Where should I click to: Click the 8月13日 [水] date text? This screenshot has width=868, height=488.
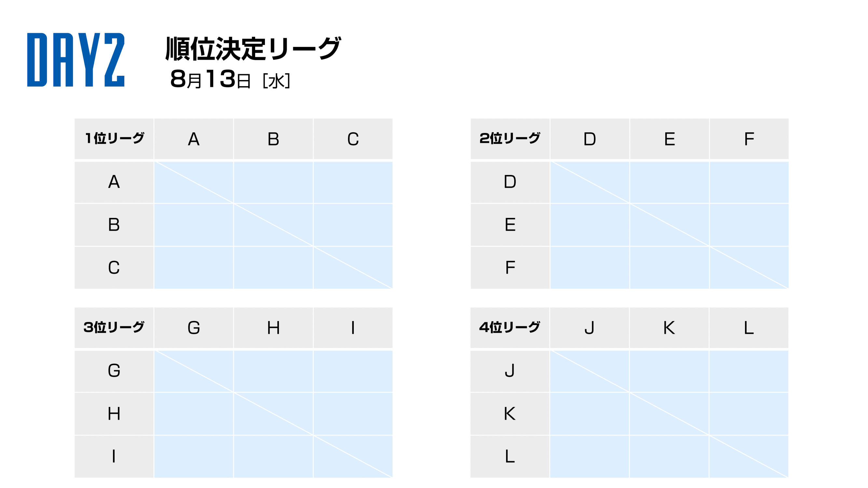click(x=230, y=79)
